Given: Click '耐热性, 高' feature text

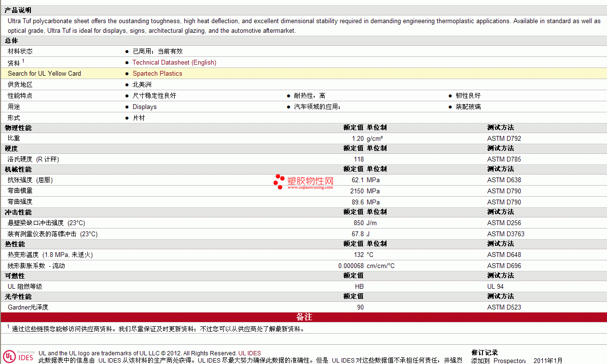Looking at the screenshot, I should pos(310,95).
